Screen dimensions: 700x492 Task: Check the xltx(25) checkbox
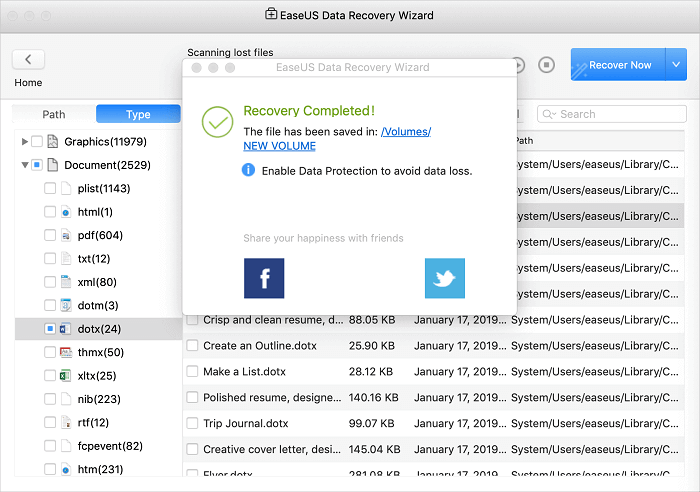[50, 375]
